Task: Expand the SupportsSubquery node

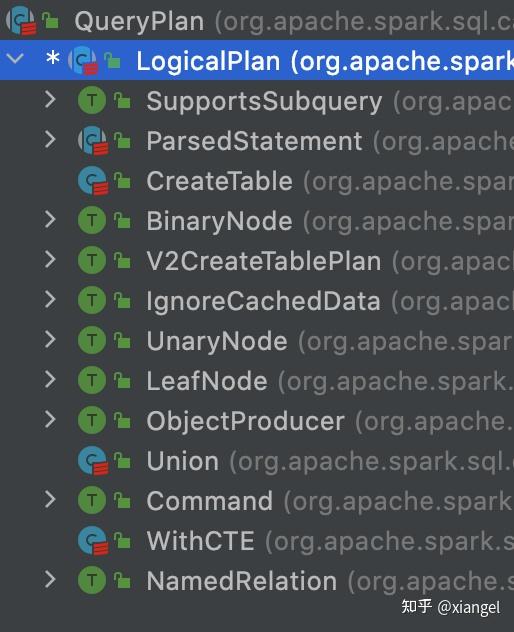Action: 50,99
